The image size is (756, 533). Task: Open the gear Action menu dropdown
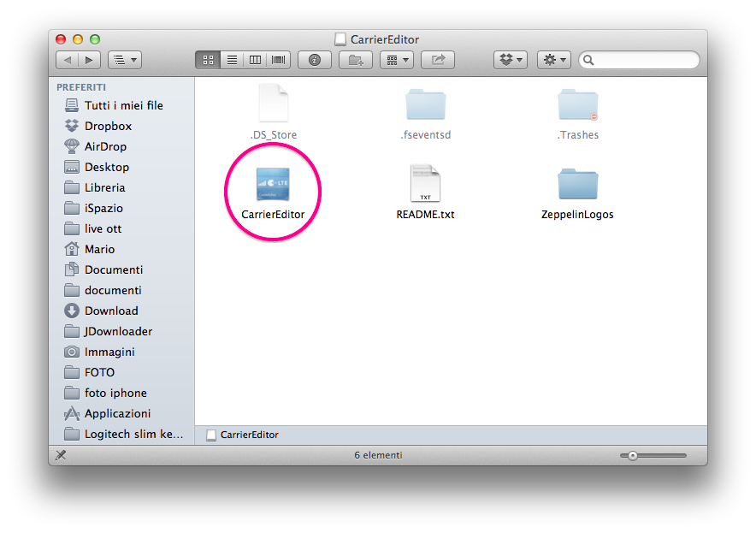[554, 60]
